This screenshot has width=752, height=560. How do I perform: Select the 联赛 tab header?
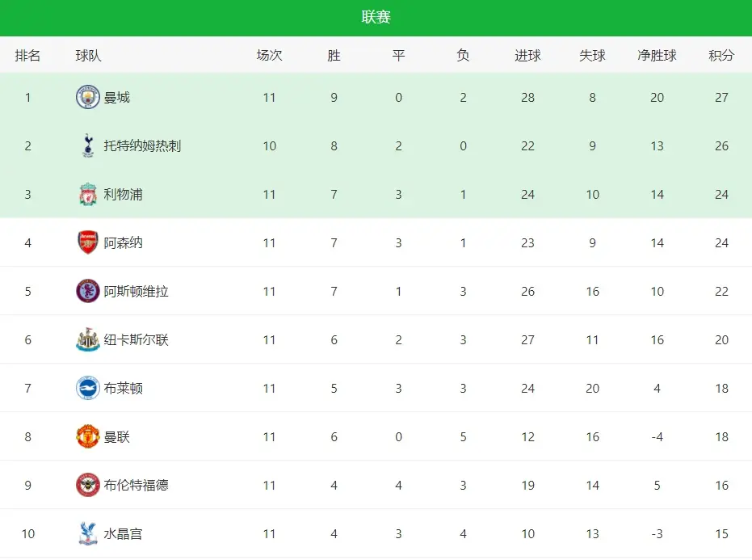[376, 17]
